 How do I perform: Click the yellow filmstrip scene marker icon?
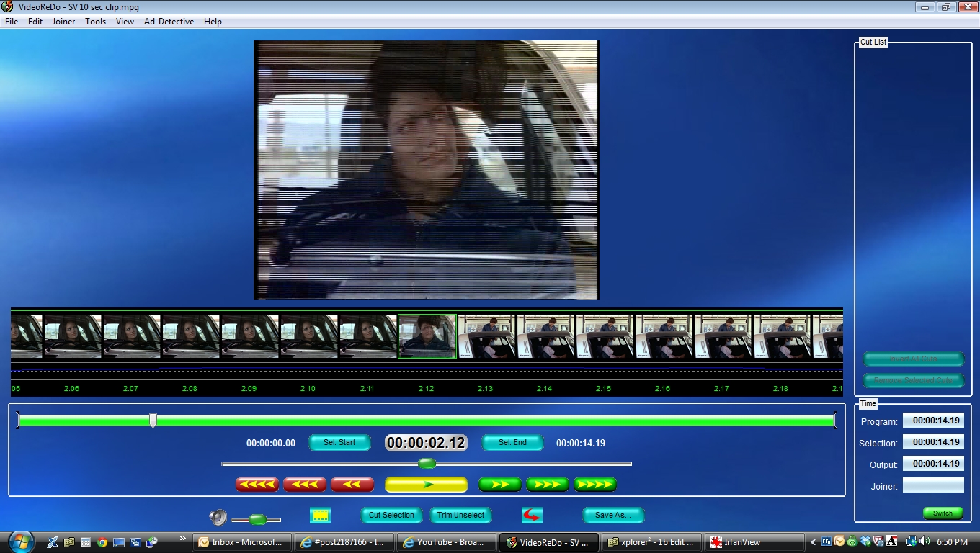tap(320, 515)
